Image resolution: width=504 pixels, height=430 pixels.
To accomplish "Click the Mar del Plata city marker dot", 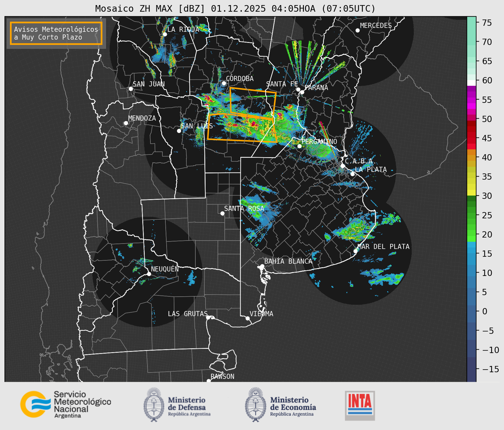I will tap(355, 251).
